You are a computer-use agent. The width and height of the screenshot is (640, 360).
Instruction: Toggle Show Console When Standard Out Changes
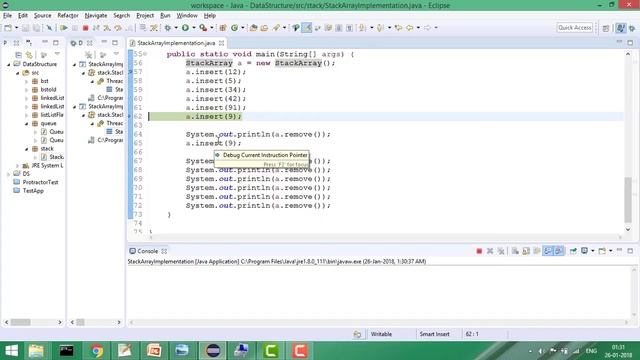coord(548,251)
